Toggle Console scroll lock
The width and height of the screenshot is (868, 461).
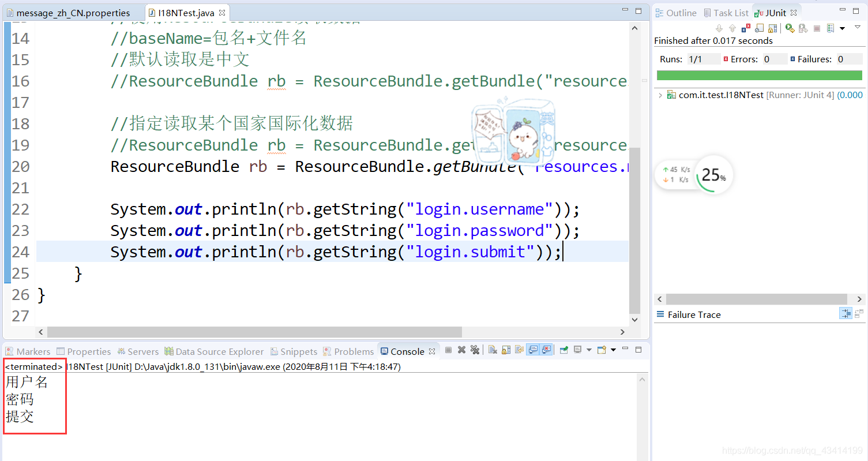pos(506,350)
